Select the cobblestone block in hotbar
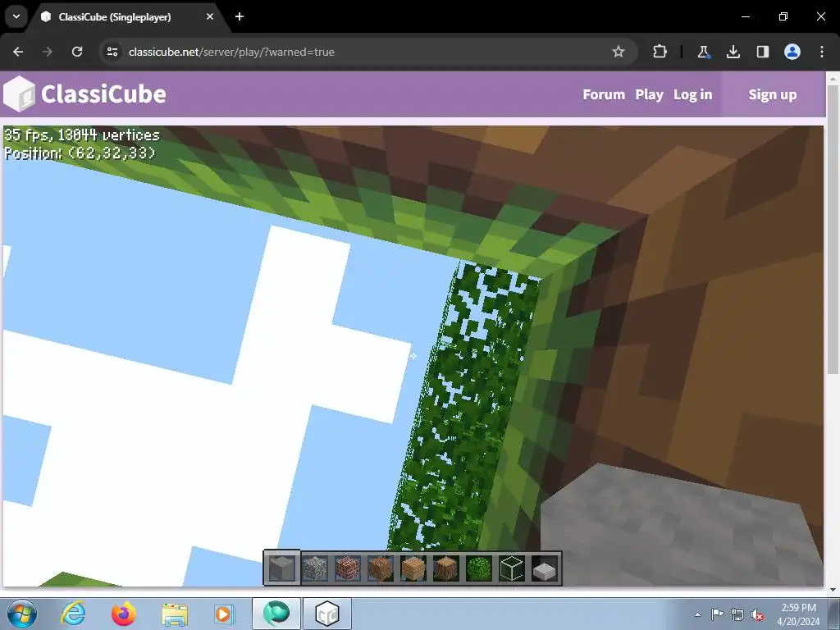Viewport: 840px width, 630px height. (315, 568)
